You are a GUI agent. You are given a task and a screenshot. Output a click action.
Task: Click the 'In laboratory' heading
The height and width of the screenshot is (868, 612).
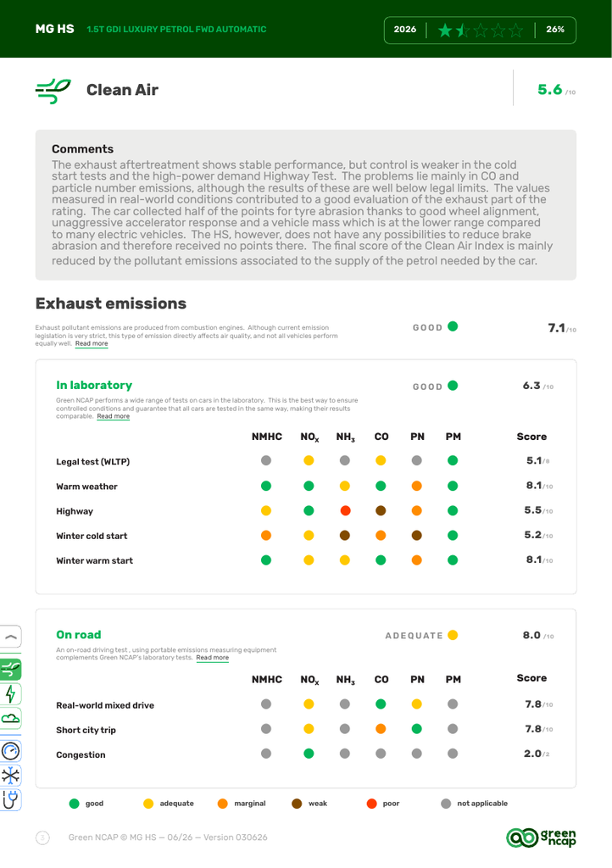point(94,386)
